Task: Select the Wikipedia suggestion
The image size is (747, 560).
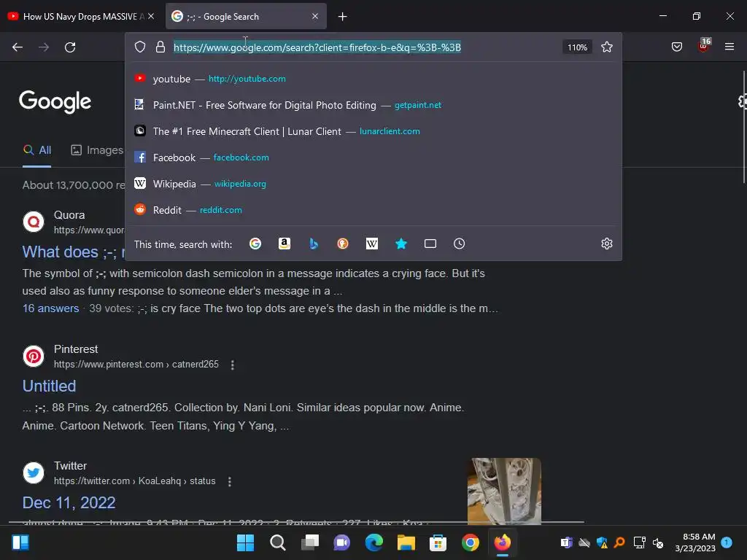Action: click(x=373, y=183)
